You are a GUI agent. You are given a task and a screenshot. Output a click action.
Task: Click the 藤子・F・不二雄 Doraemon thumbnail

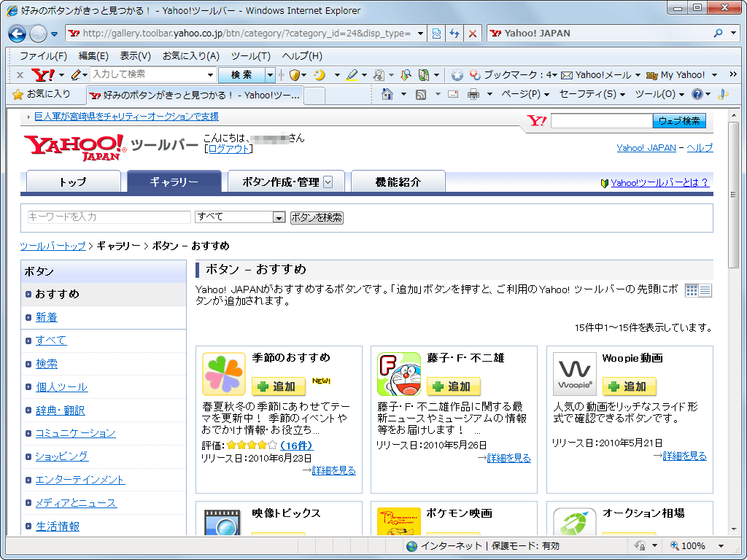tap(399, 374)
